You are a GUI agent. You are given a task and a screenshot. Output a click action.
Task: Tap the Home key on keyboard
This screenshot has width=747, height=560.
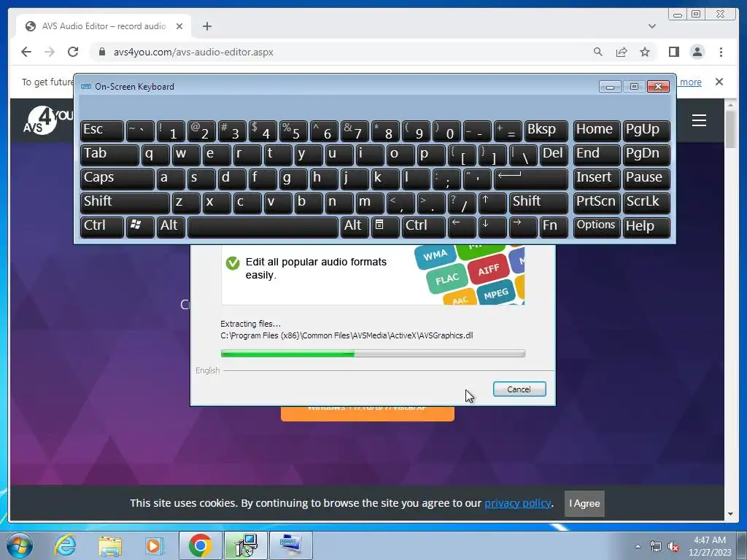click(597, 131)
